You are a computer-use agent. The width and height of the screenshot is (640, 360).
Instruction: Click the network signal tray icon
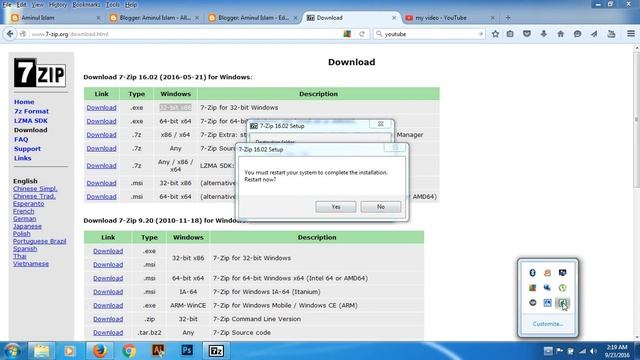(x=582, y=351)
